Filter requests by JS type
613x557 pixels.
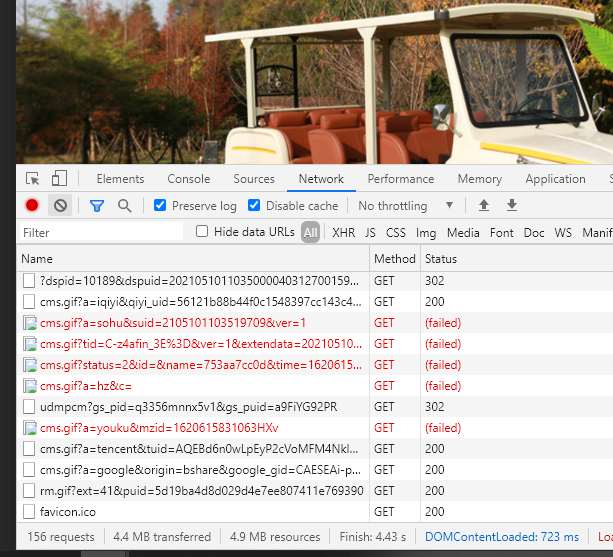click(370, 233)
